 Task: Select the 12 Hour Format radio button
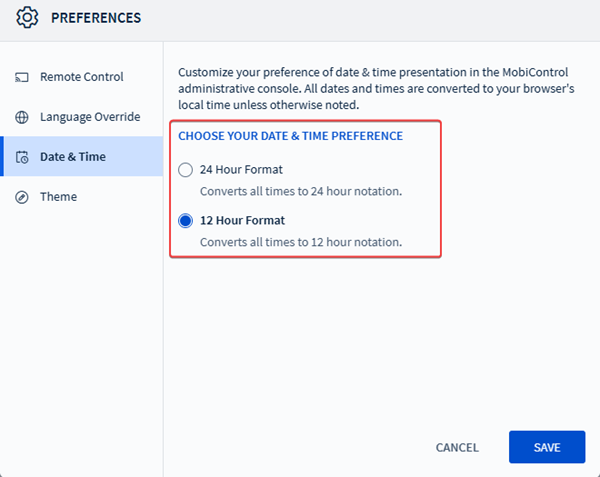coord(185,221)
